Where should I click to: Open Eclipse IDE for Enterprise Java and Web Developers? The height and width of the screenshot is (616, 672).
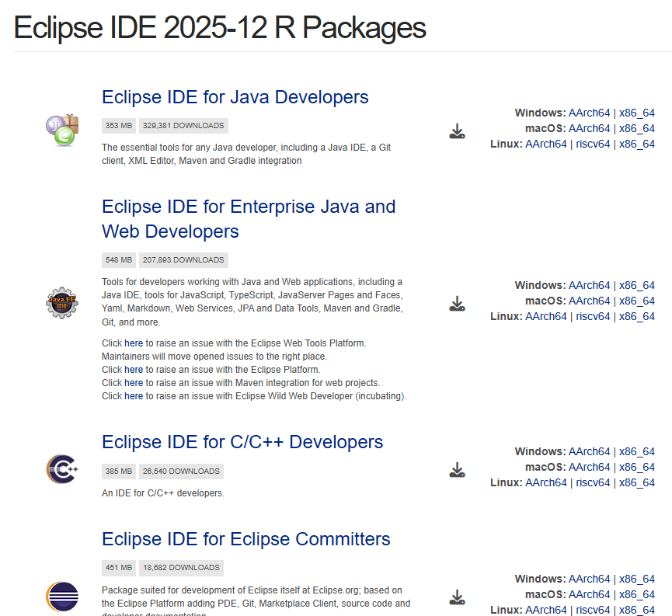[249, 219]
